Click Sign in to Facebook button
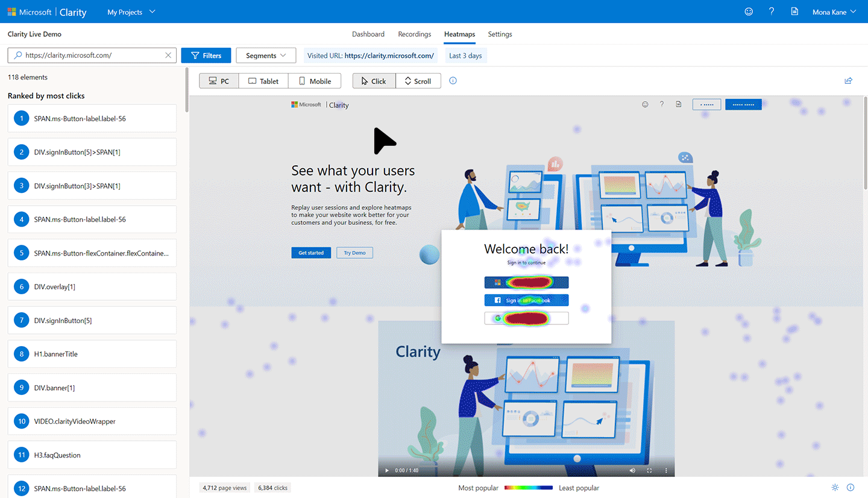Screen dimensions: 868x498 tap(526, 300)
